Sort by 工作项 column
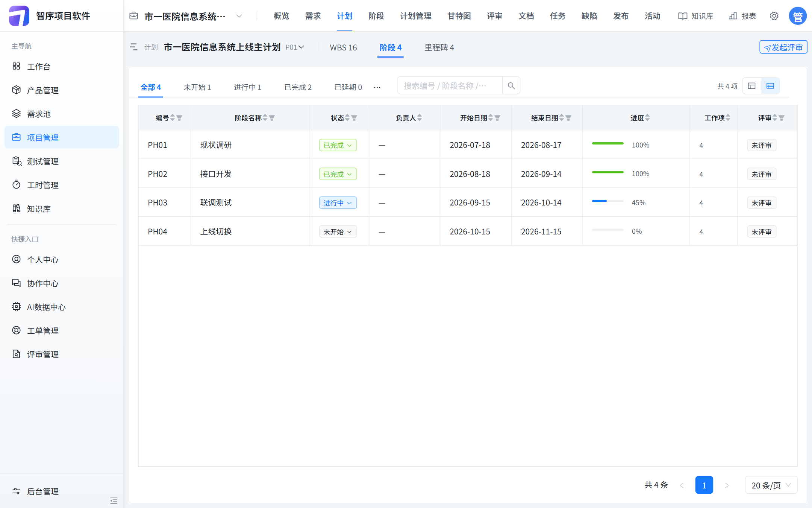 (728, 118)
